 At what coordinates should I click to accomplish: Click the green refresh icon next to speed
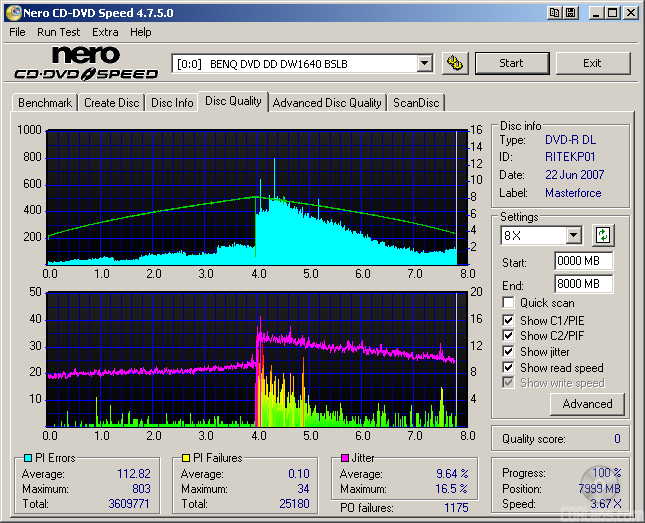pyautogui.click(x=602, y=236)
